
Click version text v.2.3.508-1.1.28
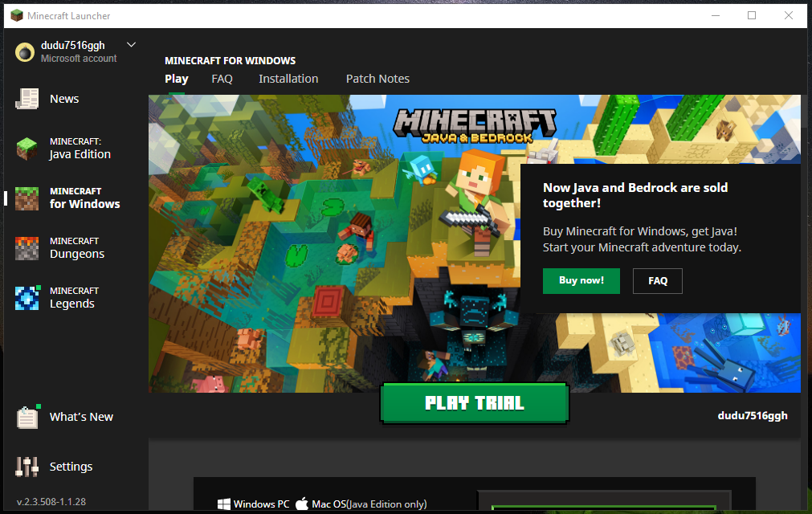[51, 502]
